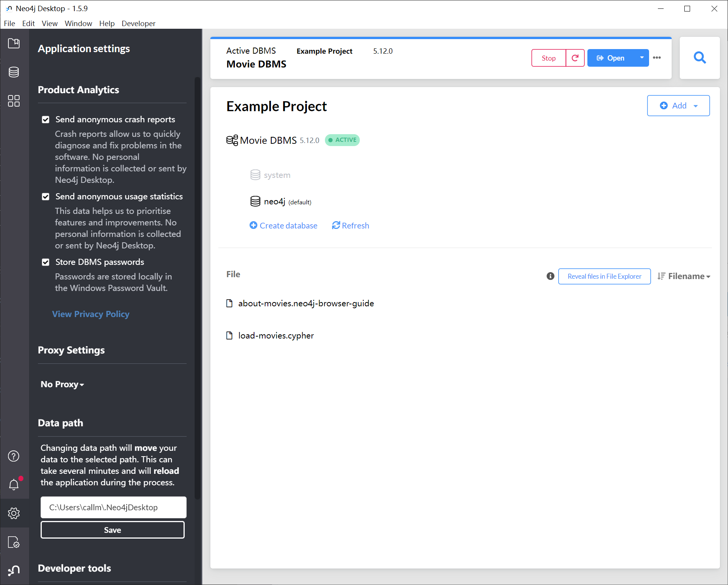Restart the DBMS with the red icon
This screenshot has height=585, width=728.
point(575,58)
